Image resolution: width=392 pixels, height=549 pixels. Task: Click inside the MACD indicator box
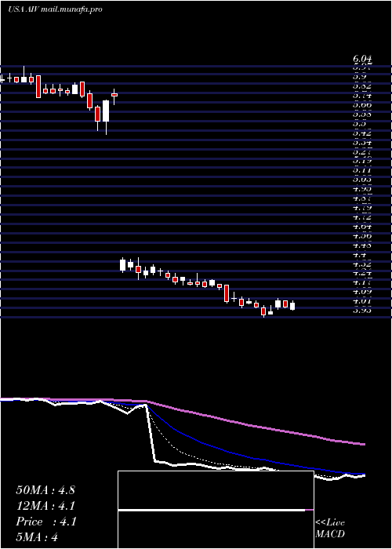[216, 510]
